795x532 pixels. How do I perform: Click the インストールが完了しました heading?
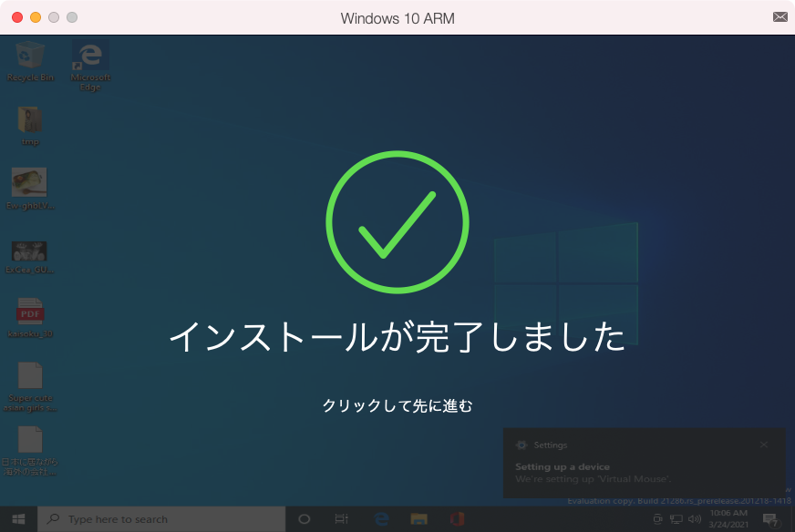point(397,337)
